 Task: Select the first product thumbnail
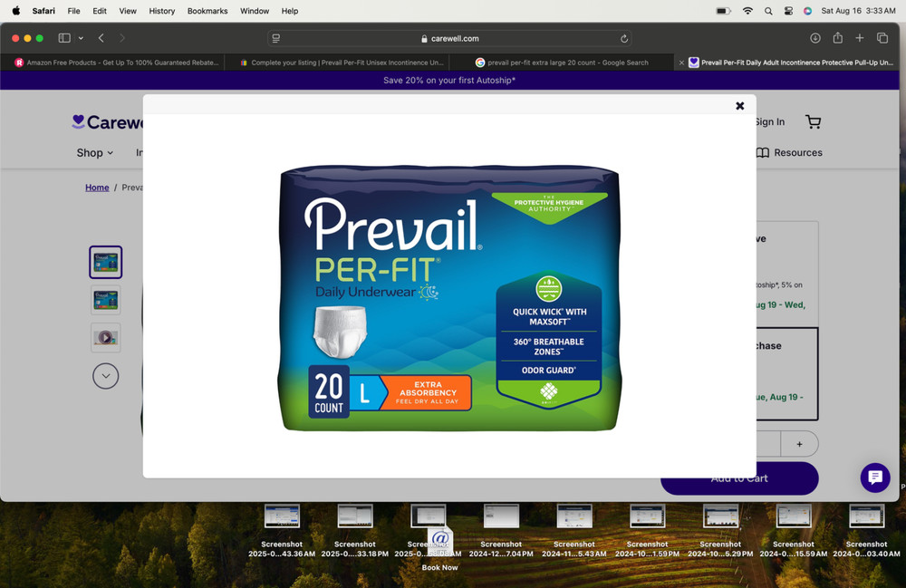click(106, 262)
